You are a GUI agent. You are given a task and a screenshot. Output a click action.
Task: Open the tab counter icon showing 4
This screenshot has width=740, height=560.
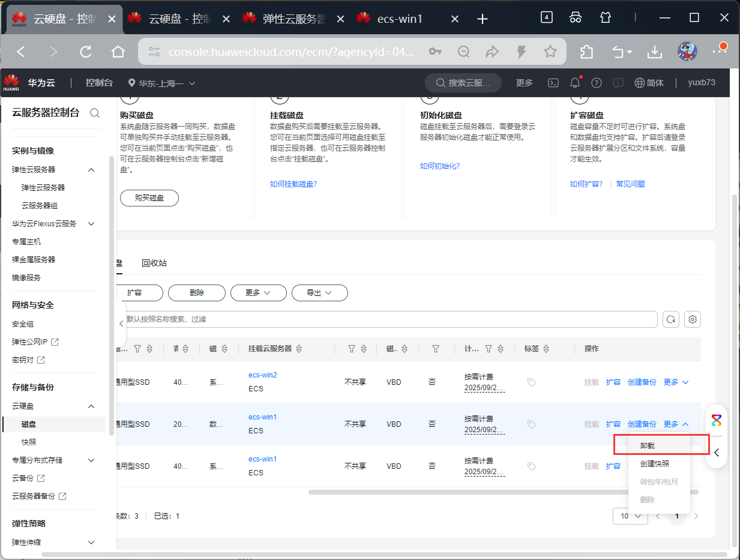pyautogui.click(x=546, y=17)
